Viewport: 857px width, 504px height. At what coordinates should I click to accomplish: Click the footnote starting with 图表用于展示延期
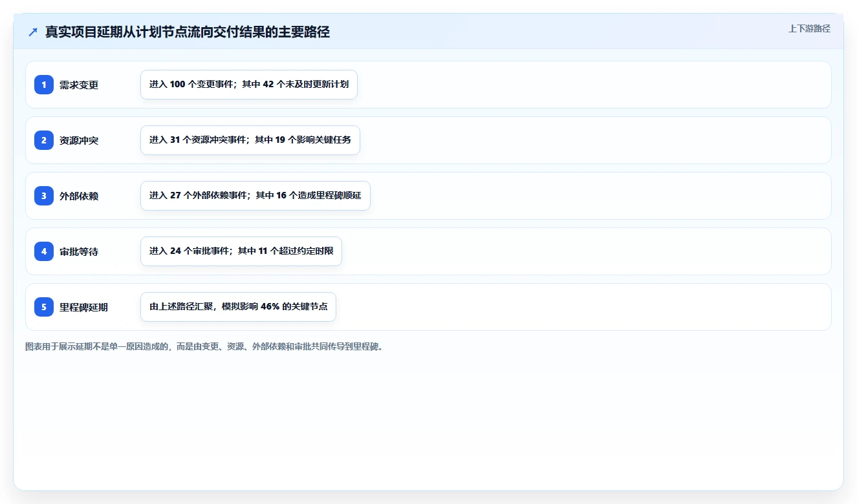[x=204, y=347]
